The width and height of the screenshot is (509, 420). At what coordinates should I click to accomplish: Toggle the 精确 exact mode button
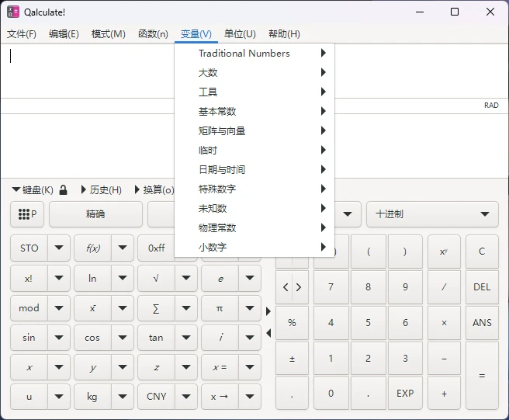point(95,214)
